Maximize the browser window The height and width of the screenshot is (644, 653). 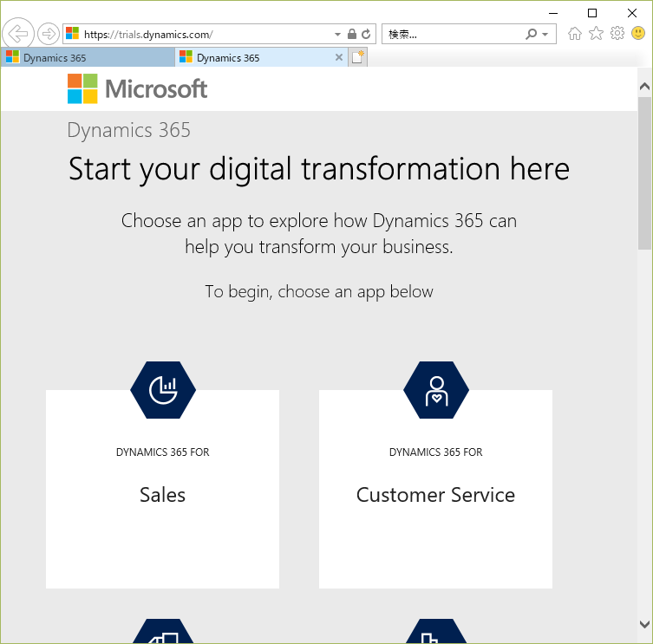point(591,13)
